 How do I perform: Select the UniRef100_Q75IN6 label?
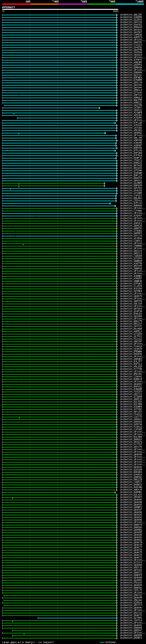131,170
